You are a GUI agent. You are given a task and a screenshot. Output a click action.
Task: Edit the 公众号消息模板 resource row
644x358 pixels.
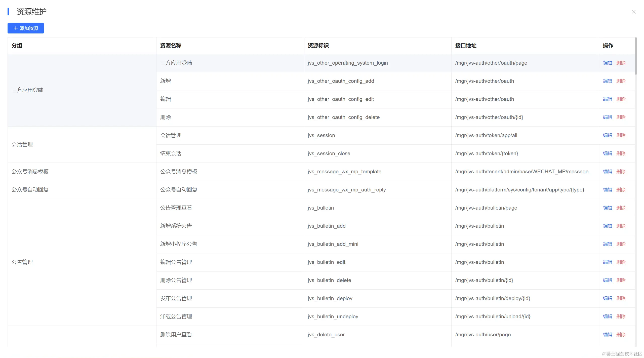click(607, 172)
